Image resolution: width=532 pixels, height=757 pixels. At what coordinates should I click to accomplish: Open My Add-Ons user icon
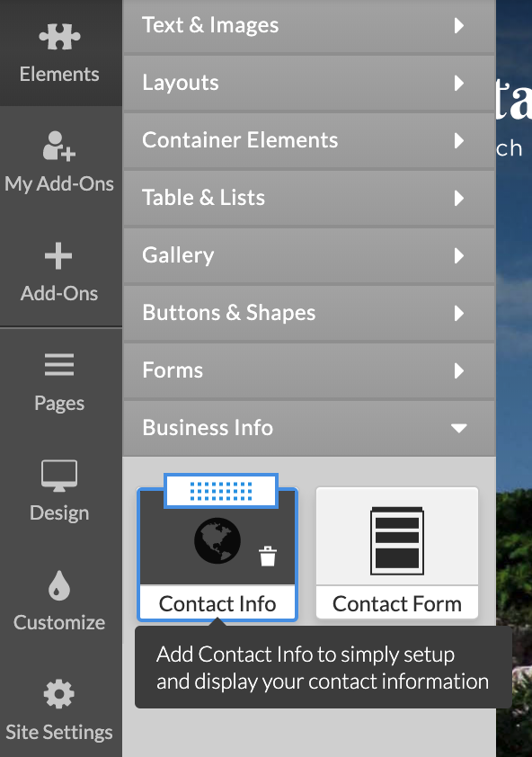59,146
